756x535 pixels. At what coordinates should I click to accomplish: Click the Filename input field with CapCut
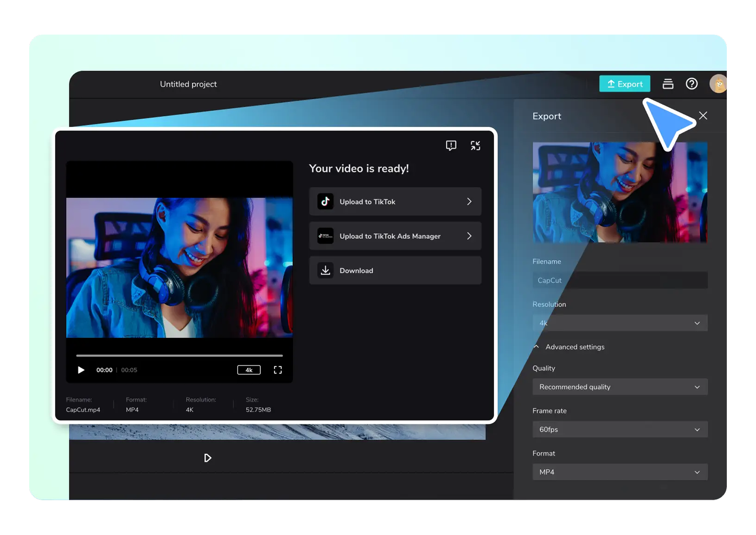pyautogui.click(x=620, y=280)
